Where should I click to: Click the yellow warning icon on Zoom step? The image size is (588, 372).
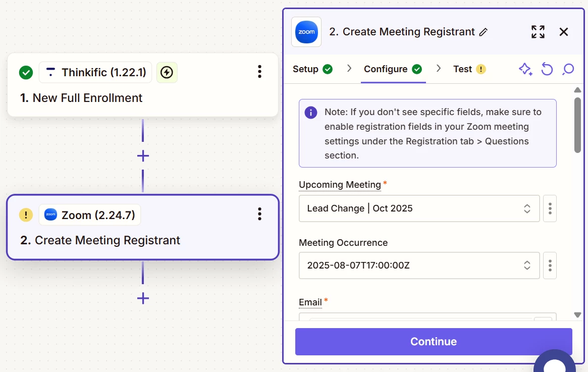pos(26,215)
